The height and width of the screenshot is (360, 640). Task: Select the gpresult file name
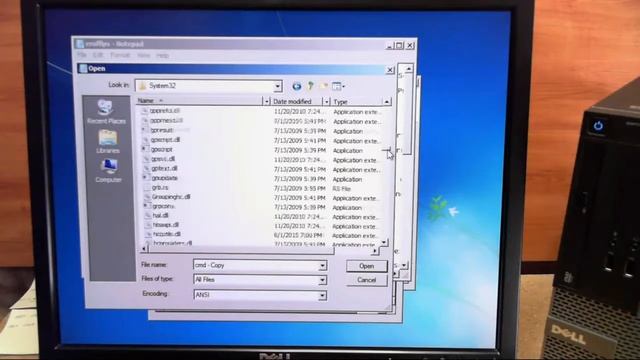(x=162, y=130)
